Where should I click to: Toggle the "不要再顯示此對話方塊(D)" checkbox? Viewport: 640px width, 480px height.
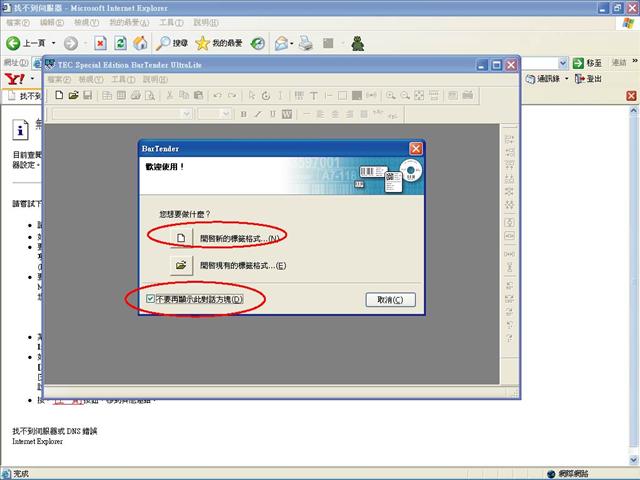[150, 299]
